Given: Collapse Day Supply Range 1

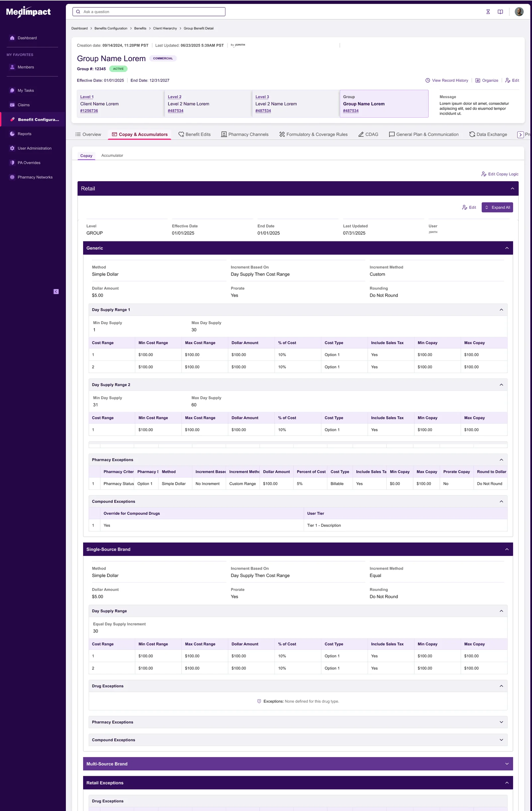Looking at the screenshot, I should (x=501, y=310).
